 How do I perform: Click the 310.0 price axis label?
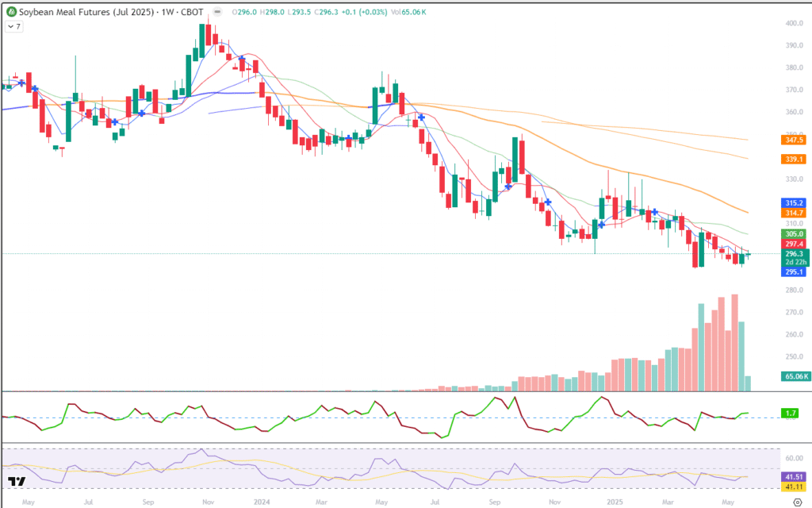(794, 224)
